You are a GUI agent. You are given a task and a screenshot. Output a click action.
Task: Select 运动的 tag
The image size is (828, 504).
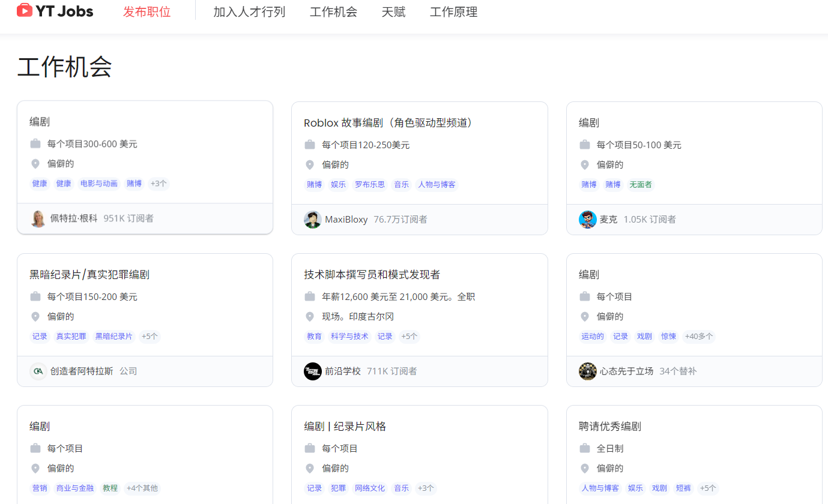coord(593,337)
